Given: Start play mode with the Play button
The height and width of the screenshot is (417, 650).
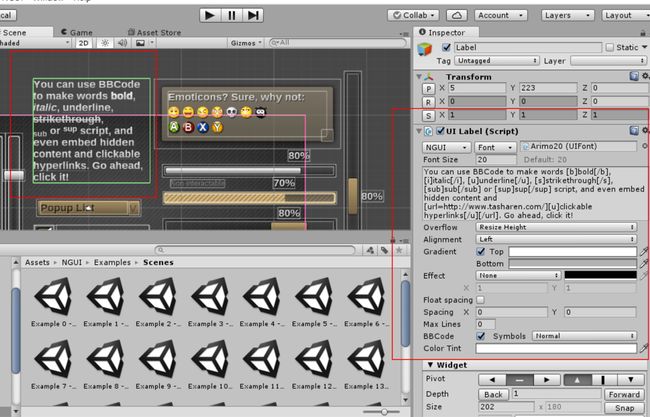Looking at the screenshot, I should (210, 15).
